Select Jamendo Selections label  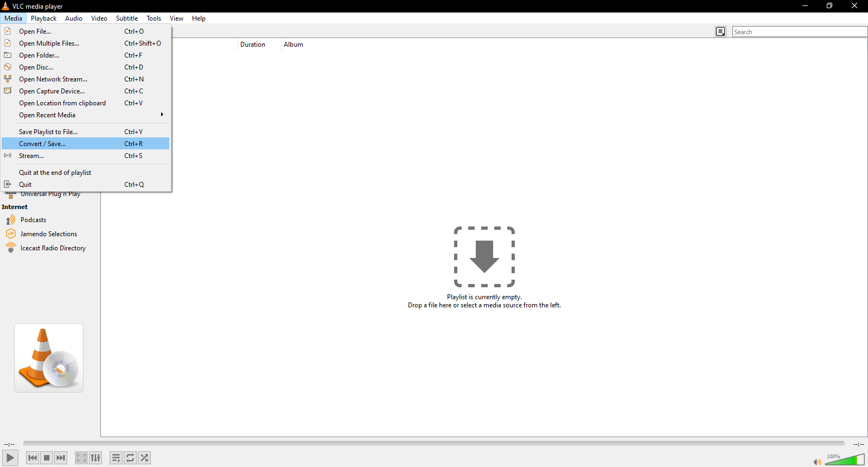(x=49, y=234)
